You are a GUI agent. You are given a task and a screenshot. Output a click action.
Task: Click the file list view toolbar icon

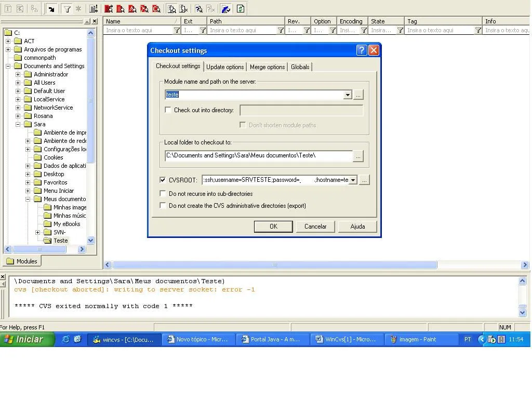[93, 9]
